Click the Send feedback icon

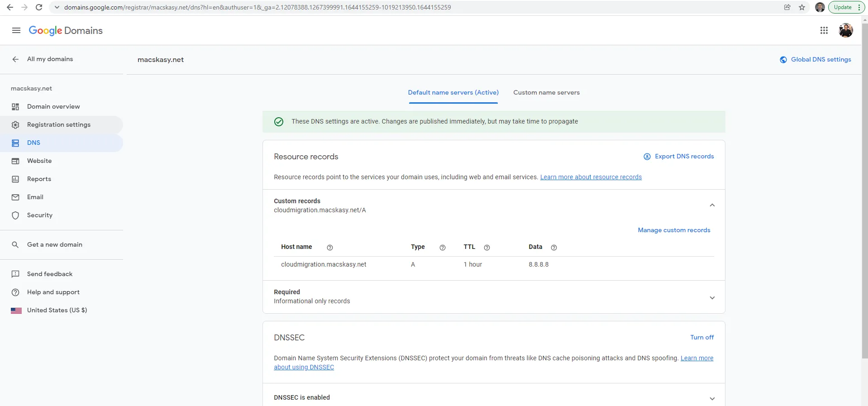tap(15, 274)
